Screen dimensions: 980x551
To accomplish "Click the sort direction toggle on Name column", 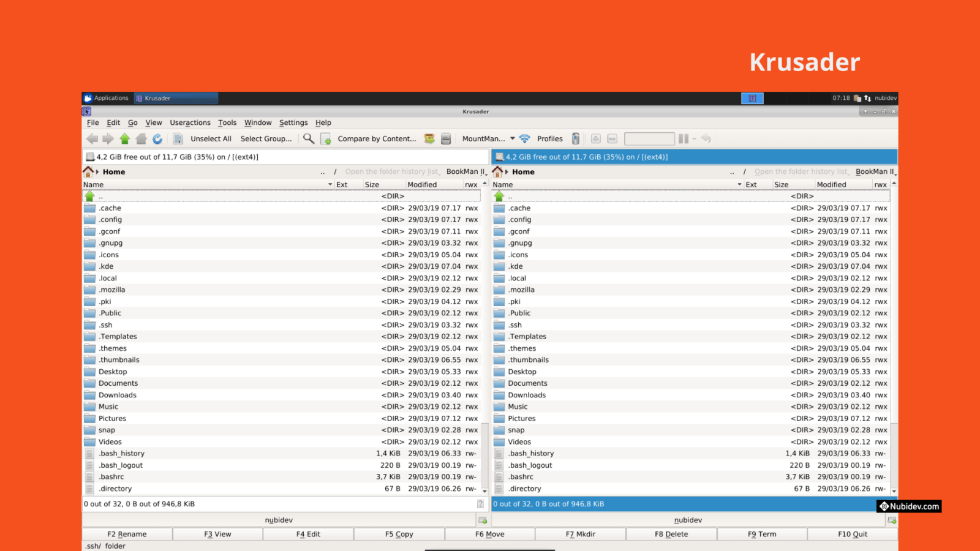I will 330,184.
